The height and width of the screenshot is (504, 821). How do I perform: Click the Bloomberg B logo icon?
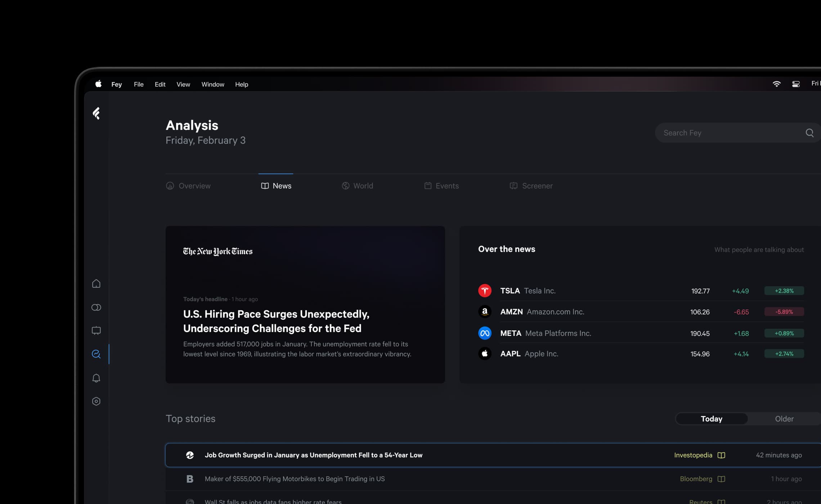pos(190,479)
